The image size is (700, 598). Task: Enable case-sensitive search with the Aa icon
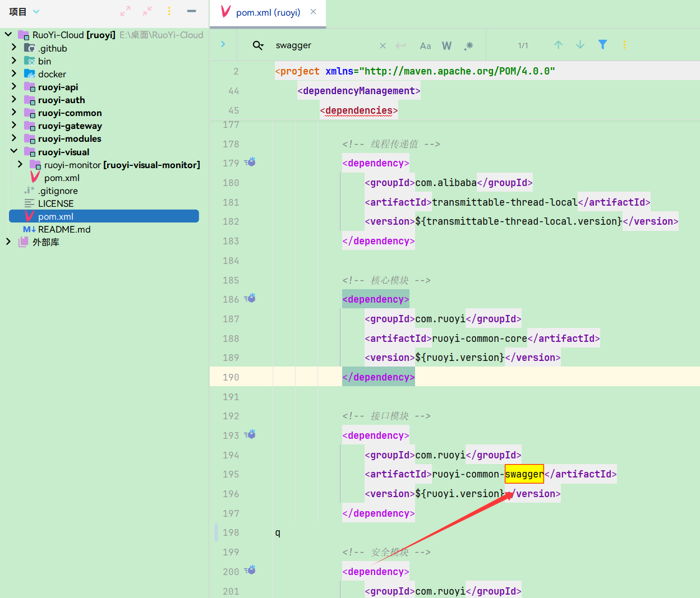coord(425,45)
